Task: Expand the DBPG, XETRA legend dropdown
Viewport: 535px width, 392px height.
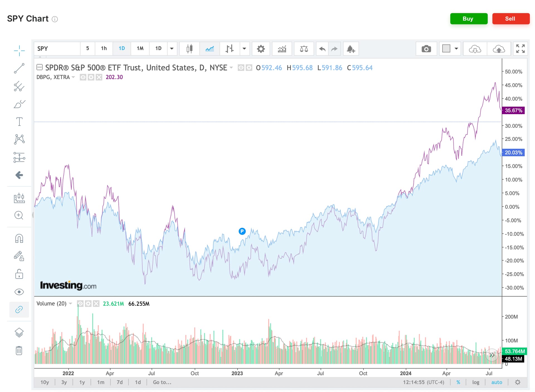Action: 73,77
